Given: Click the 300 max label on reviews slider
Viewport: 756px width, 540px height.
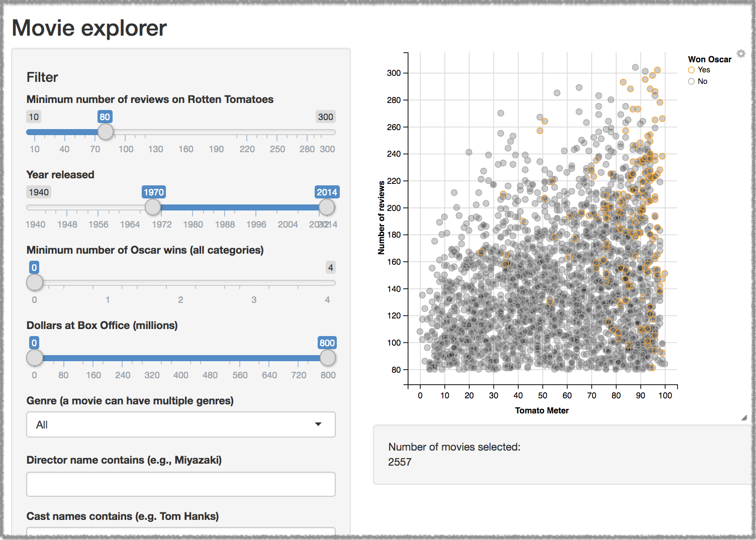Looking at the screenshot, I should coord(325,117).
